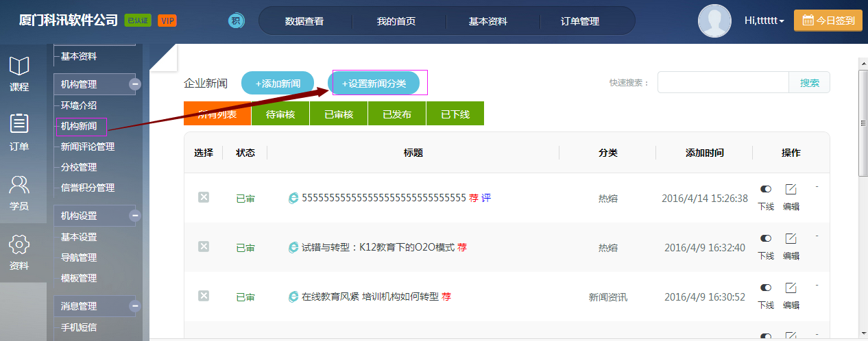This screenshot has width=868, height=341.
Task: Open 手机短信 in the side menu
Action: click(79, 327)
